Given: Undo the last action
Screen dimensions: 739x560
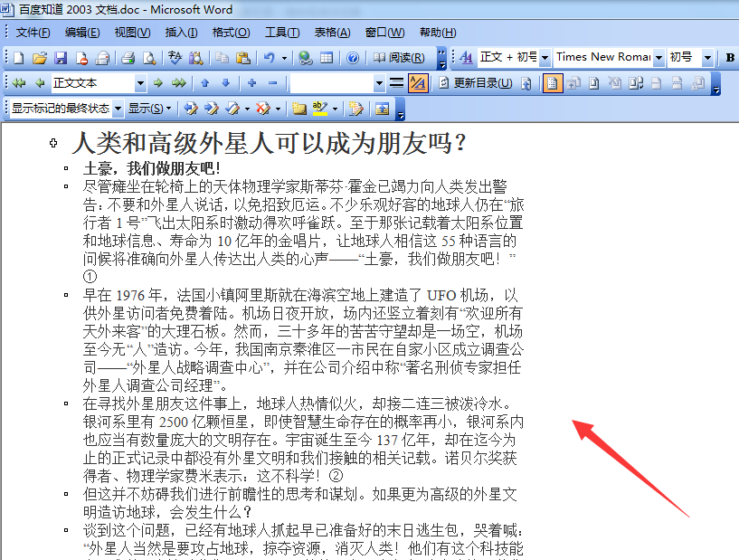Looking at the screenshot, I should [270, 58].
